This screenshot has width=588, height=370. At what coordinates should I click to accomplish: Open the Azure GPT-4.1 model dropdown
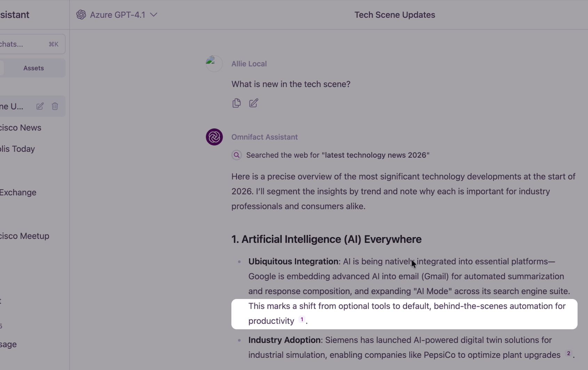click(x=153, y=15)
